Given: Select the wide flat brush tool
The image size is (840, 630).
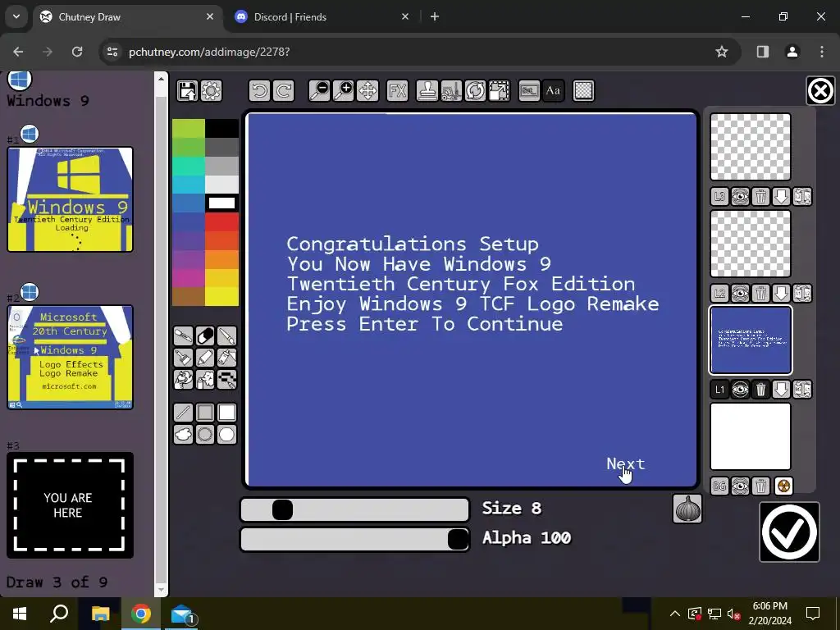Looking at the screenshot, I should click(183, 358).
